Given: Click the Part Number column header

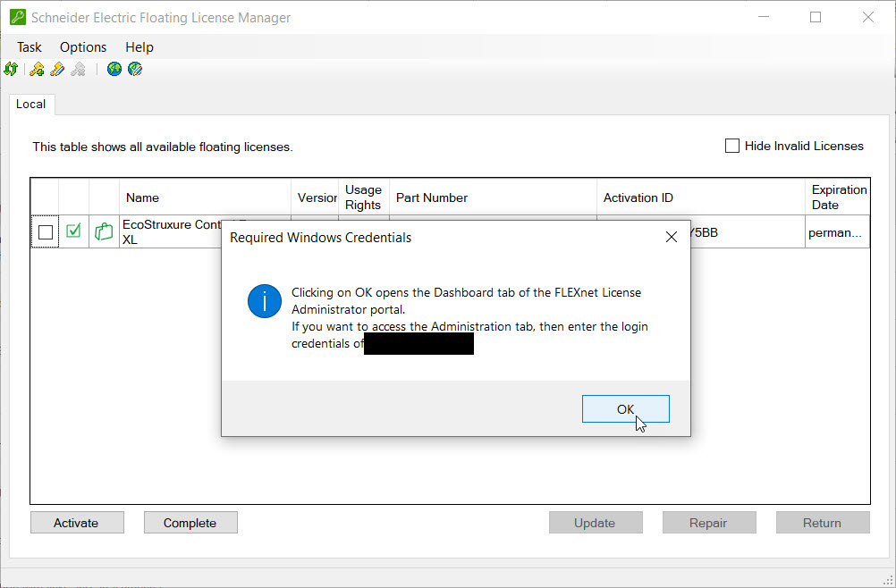Looking at the screenshot, I should point(493,197).
